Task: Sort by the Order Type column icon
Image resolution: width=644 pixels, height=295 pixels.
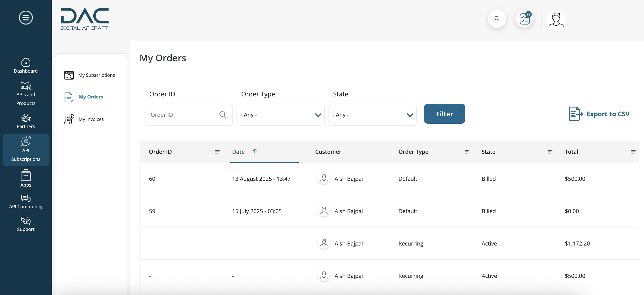Action: tap(467, 152)
